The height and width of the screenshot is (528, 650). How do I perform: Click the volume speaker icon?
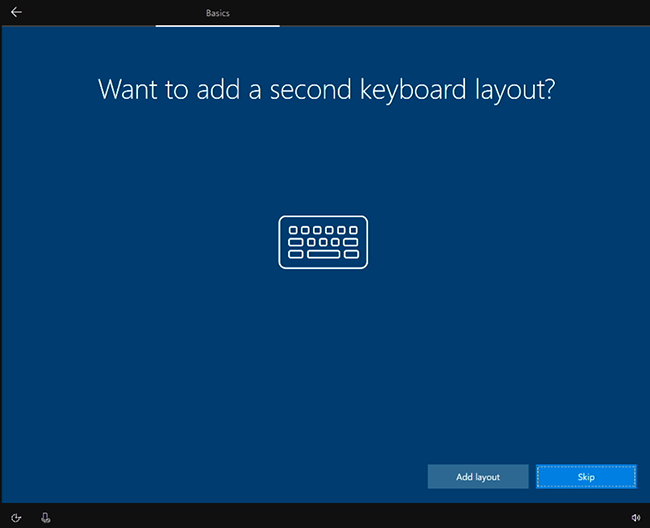click(x=635, y=518)
